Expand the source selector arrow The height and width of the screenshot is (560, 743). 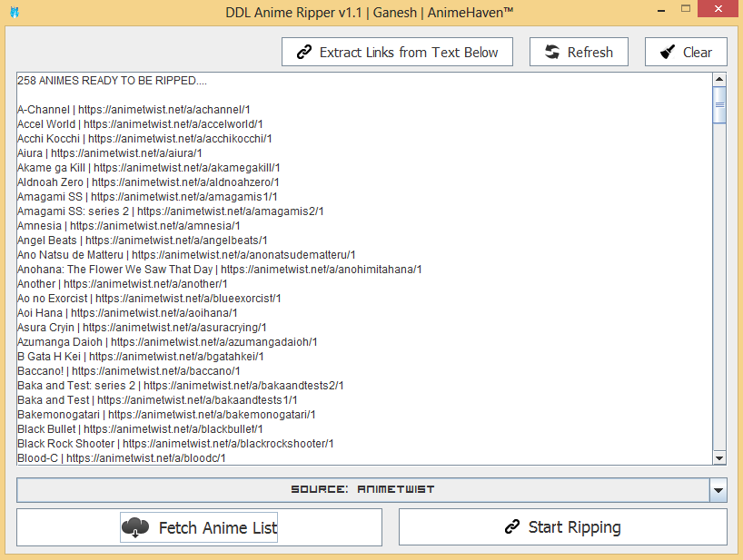[718, 490]
